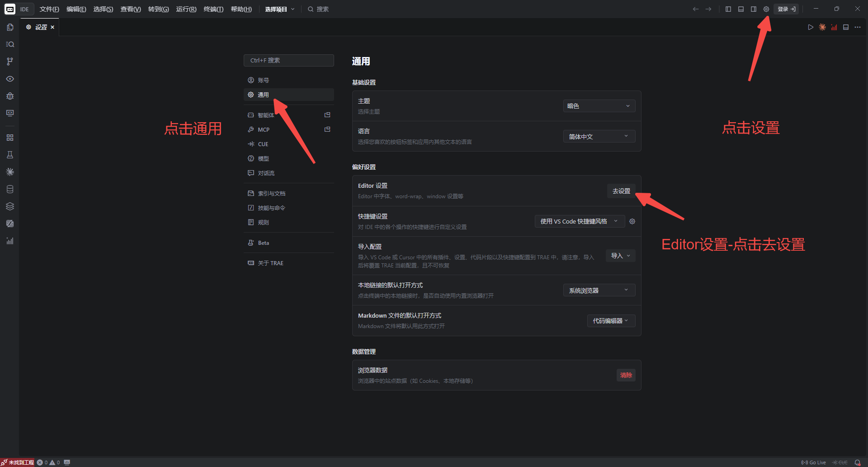Open settings via title bar gear icon
Screen dimensions: 868x467
pos(766,9)
